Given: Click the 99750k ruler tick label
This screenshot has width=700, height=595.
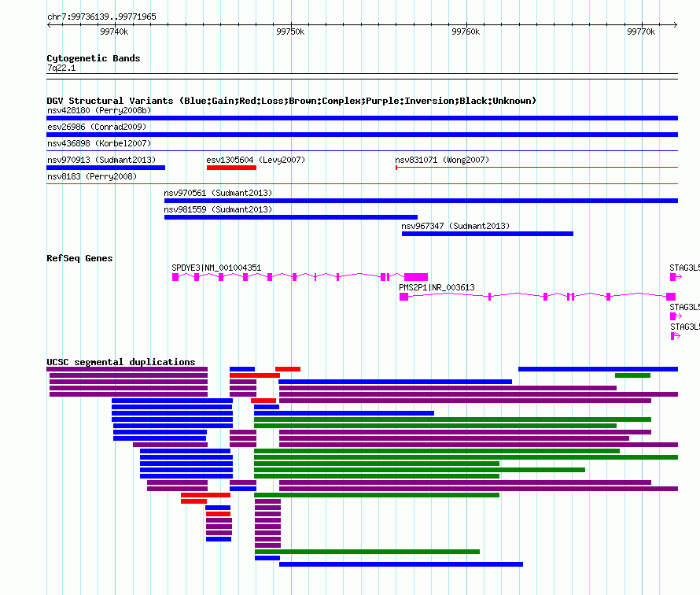Looking at the screenshot, I should coord(290,31).
